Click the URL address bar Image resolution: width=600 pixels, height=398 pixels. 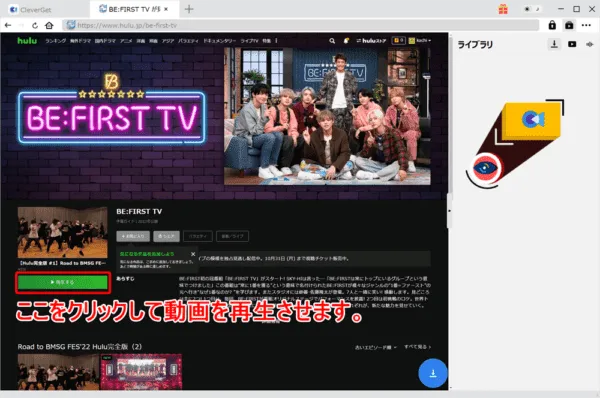point(301,25)
